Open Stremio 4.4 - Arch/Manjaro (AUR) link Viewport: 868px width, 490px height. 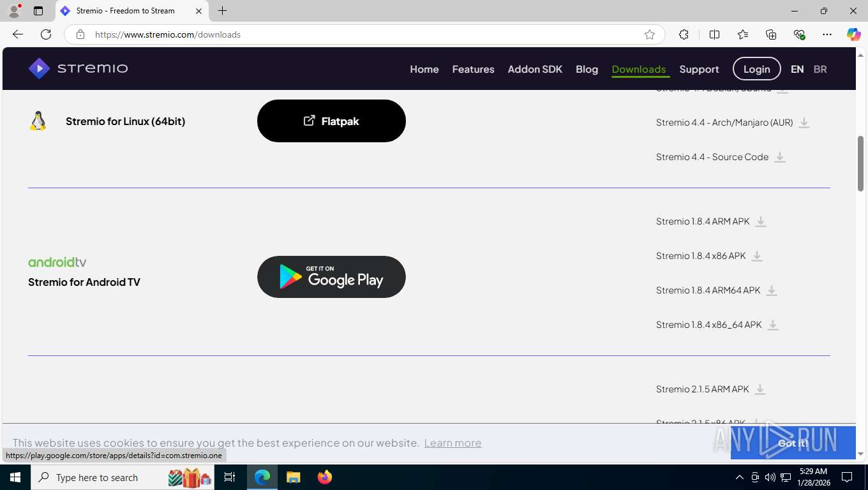tap(724, 122)
